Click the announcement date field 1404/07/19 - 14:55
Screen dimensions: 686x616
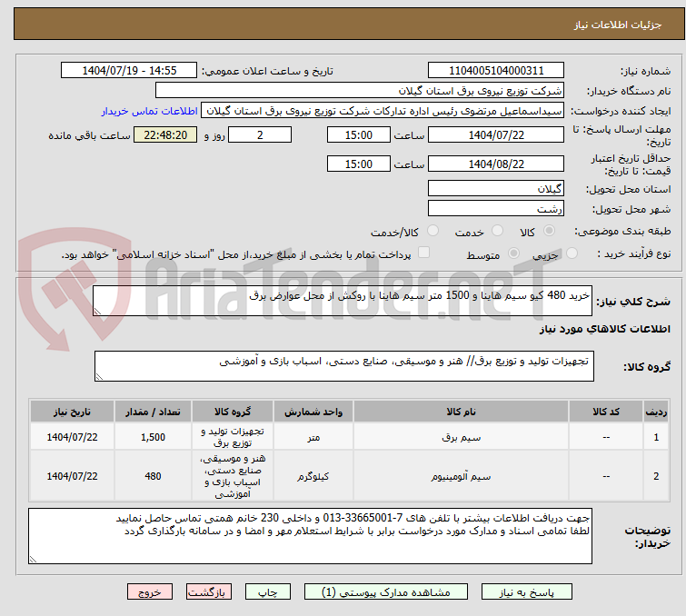pos(129,71)
